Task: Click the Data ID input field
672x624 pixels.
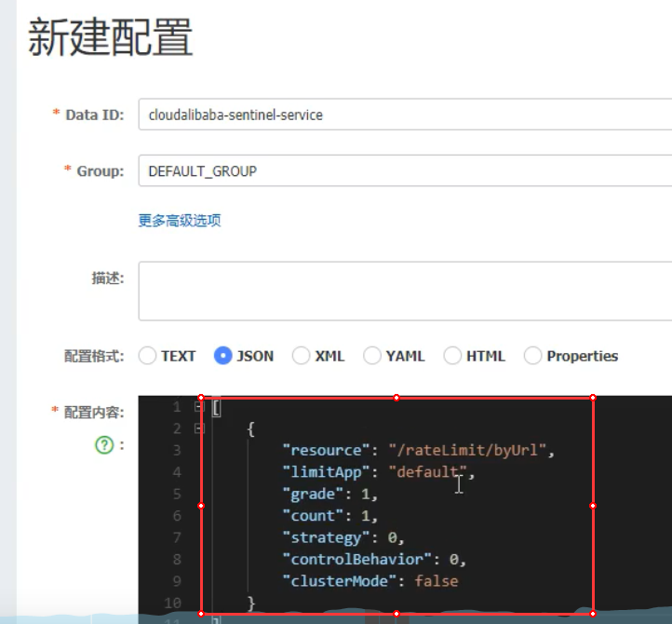Action: pos(405,114)
